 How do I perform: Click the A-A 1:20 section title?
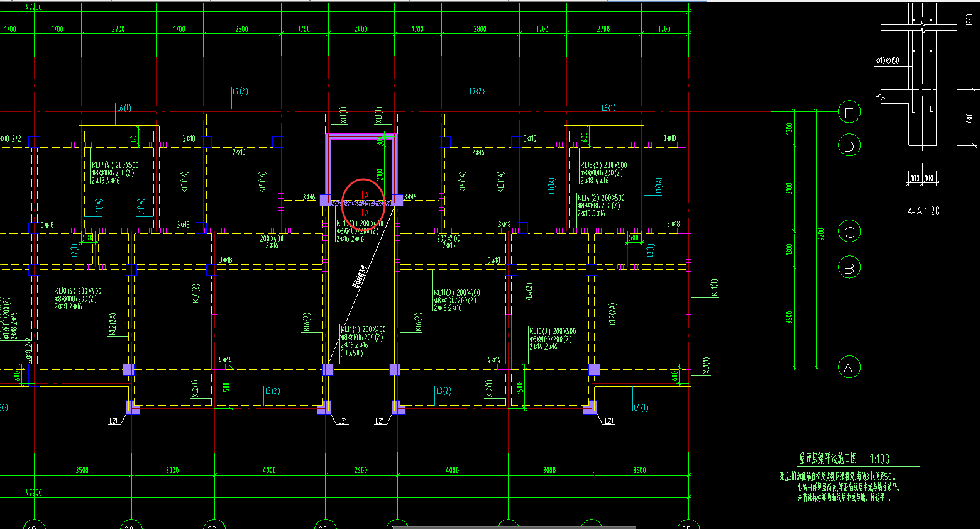pos(923,211)
